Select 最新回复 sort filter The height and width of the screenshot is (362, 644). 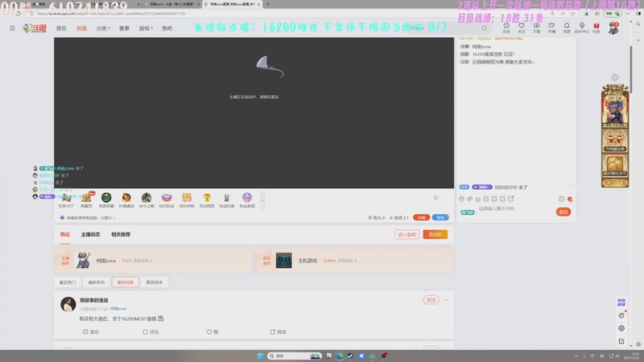[126, 282]
